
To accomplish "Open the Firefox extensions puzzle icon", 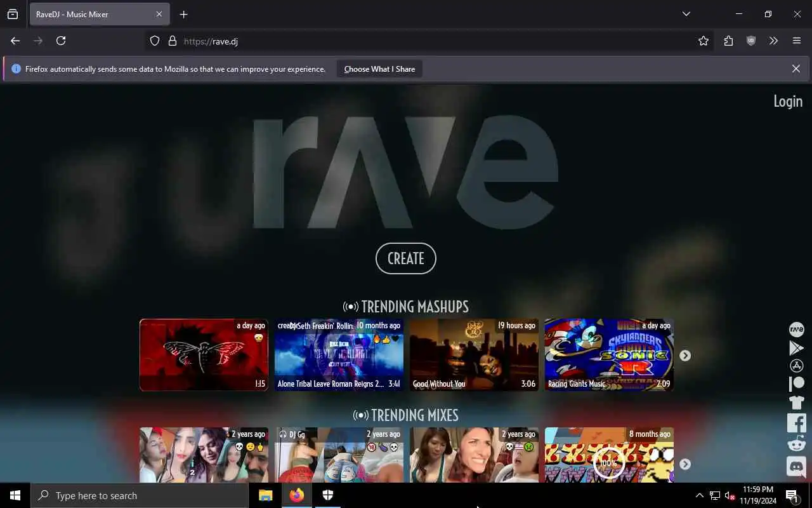I will (728, 41).
